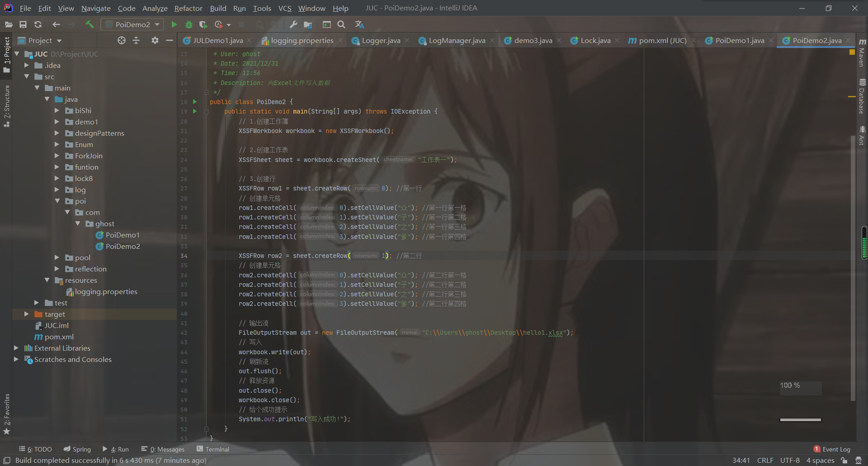Close the logging.properties tab
The height and width of the screenshot is (466, 868).
pyautogui.click(x=340, y=40)
